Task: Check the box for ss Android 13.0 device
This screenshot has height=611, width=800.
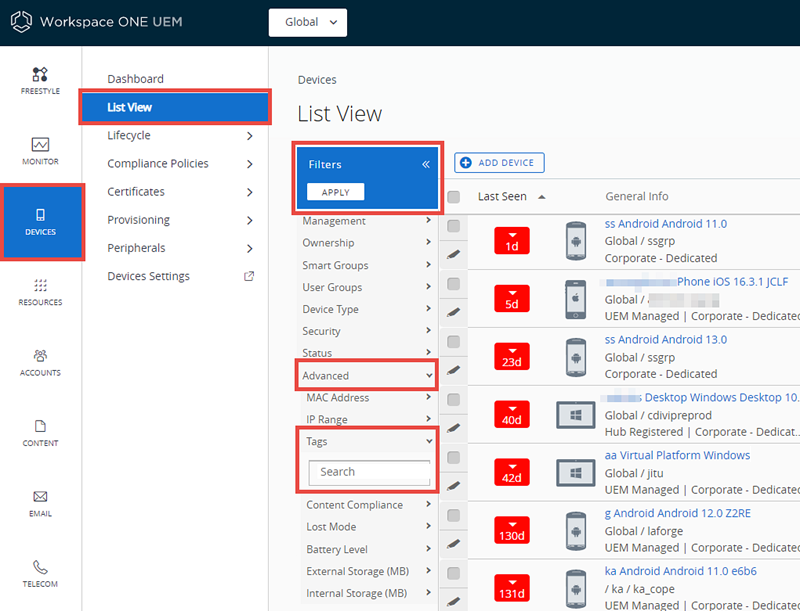Action: pyautogui.click(x=453, y=341)
